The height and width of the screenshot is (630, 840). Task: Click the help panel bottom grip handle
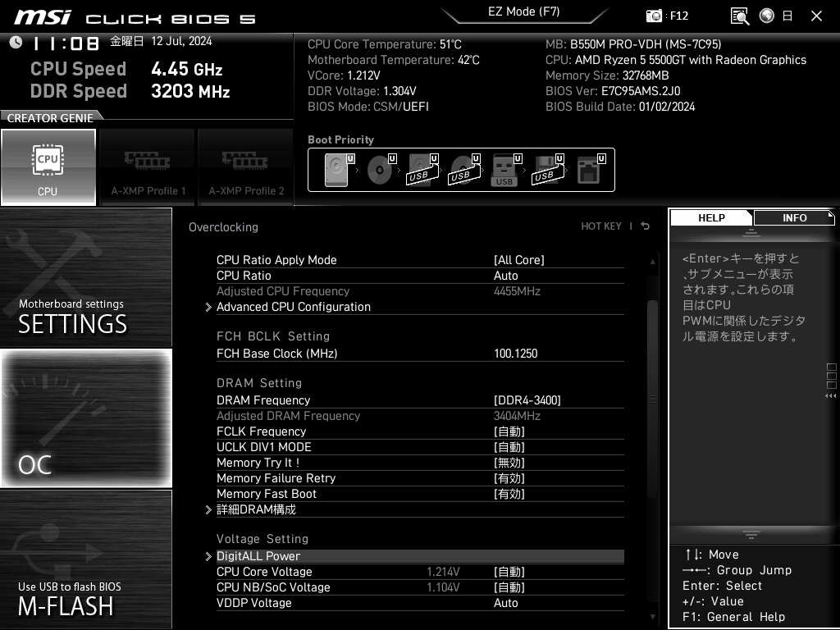(x=751, y=534)
